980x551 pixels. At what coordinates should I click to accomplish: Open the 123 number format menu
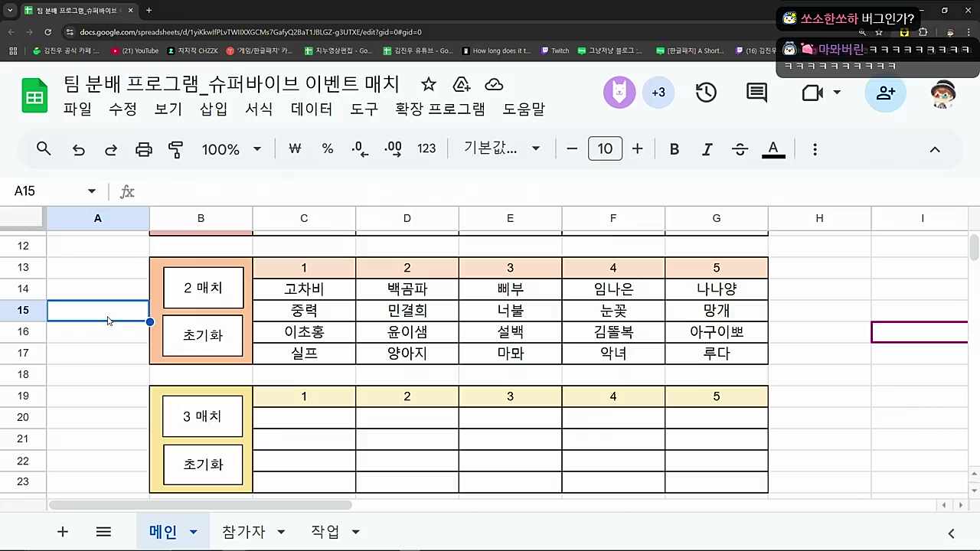click(x=426, y=149)
